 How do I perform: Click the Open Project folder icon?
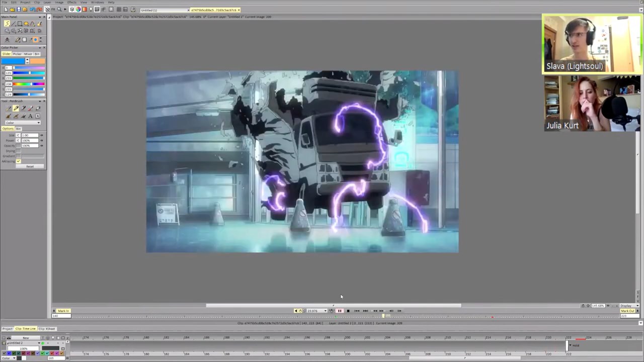(x=12, y=10)
